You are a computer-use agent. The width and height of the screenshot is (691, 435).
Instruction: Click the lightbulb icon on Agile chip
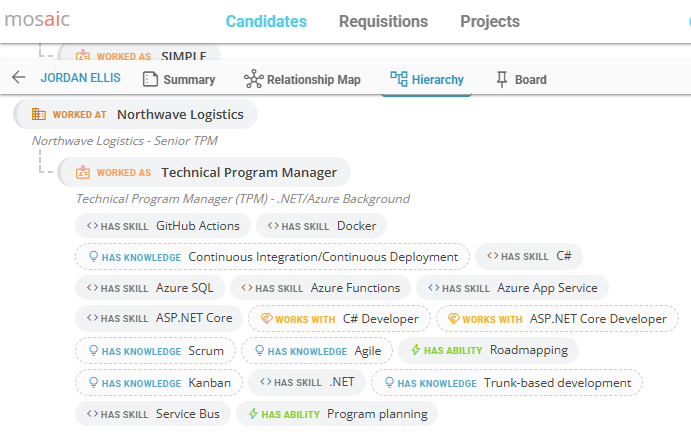tap(260, 350)
